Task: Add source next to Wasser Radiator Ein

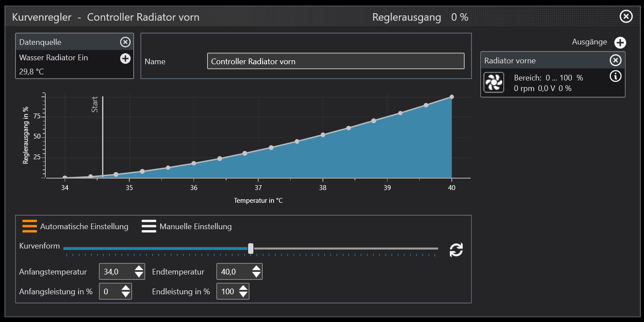Action: (x=125, y=59)
